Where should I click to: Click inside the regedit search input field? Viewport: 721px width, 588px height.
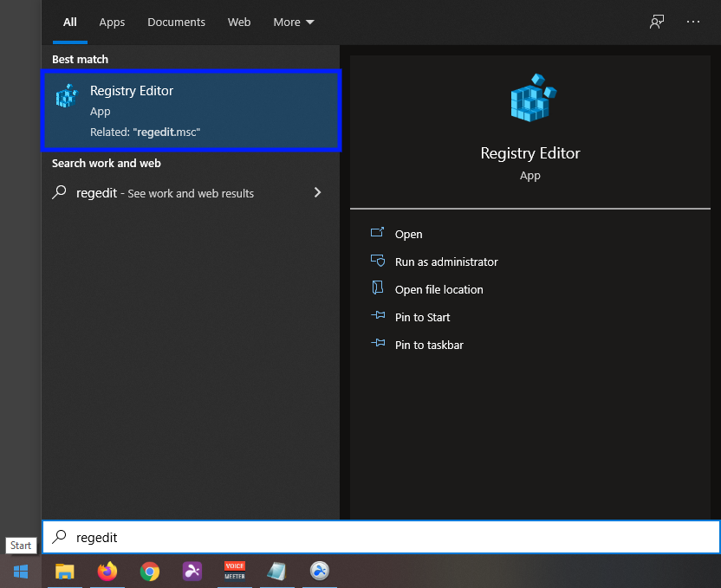click(260, 537)
